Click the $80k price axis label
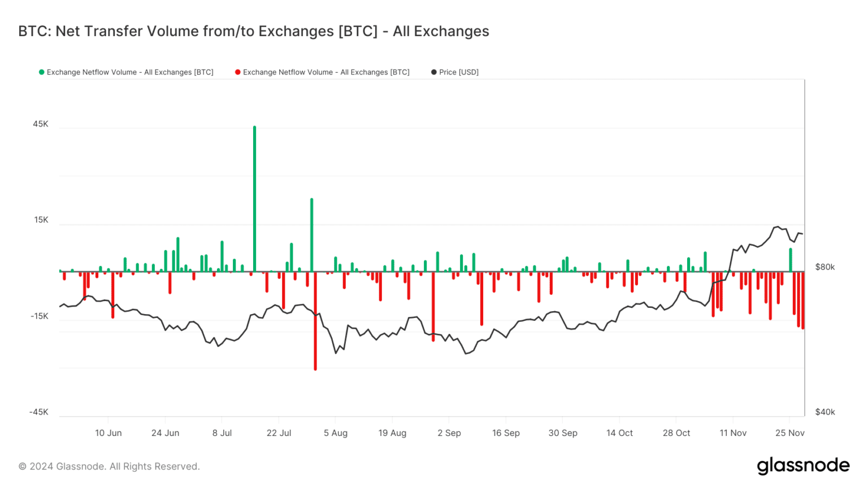The width and height of the screenshot is (868, 488). pyautogui.click(x=824, y=267)
